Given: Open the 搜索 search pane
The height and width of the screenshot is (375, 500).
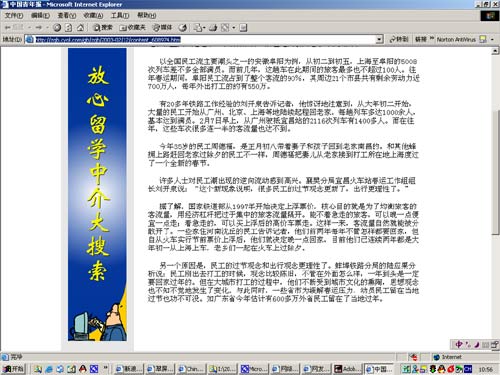Looking at the screenshot, I should (x=103, y=28).
